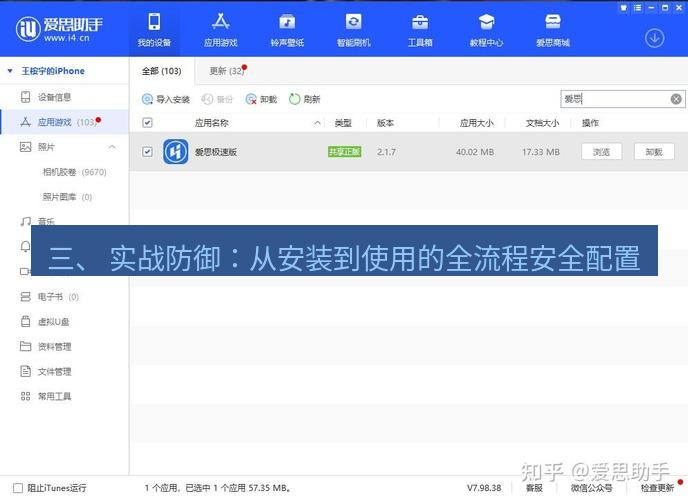Open 音乐 in sidebar
Screen dimensions: 688x500
(46, 221)
